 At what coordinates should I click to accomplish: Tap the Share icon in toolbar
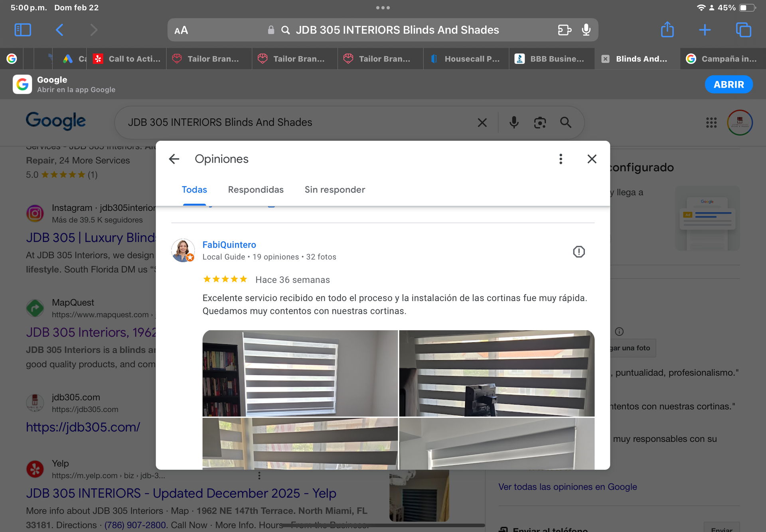[667, 30]
